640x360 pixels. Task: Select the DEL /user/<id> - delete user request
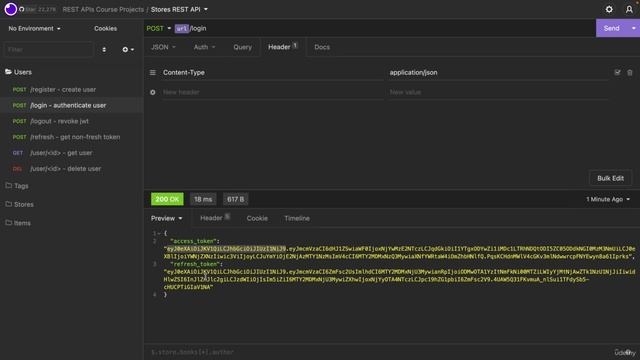pyautogui.click(x=71, y=169)
